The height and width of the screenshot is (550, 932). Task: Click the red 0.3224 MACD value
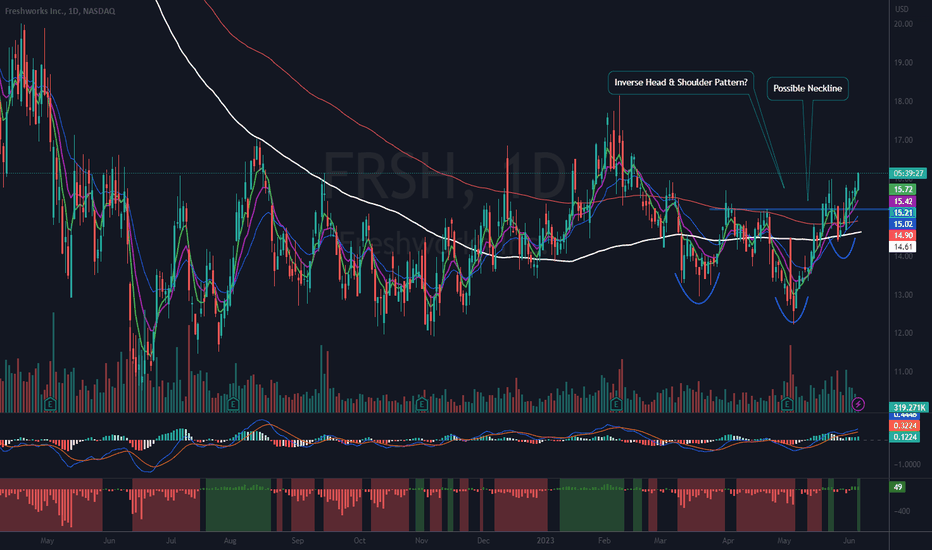(905, 426)
